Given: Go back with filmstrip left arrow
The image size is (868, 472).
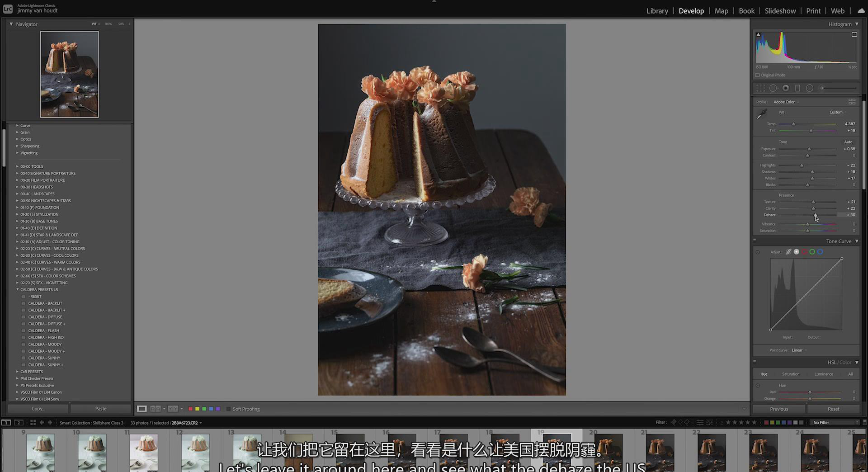Looking at the screenshot, I should 42,423.
